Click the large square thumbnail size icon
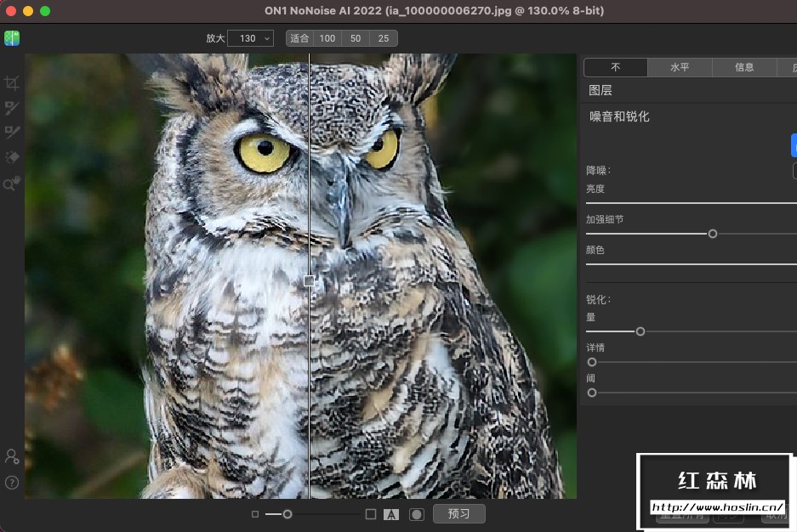The image size is (797, 532). 370,514
